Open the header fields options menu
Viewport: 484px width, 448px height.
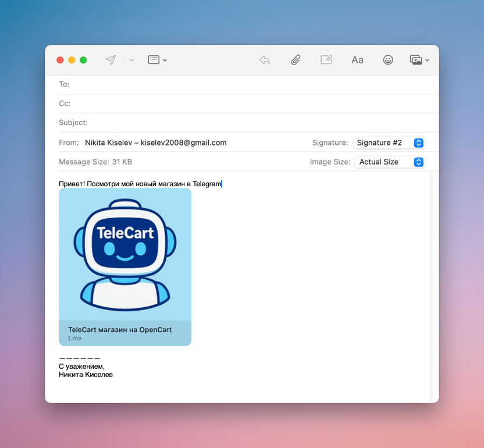pyautogui.click(x=157, y=60)
